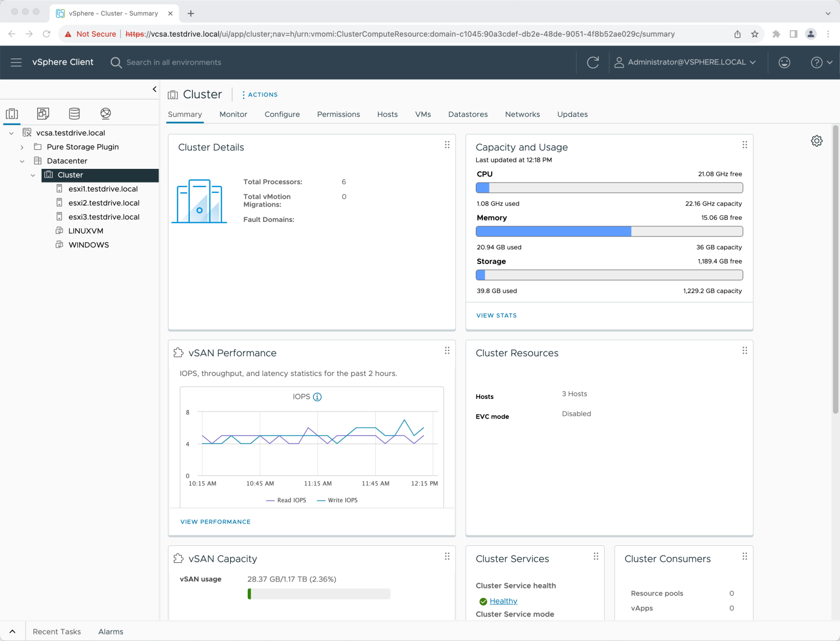Viewport: 840px width, 641px height.
Task: Expand the Pure Storage Plugin node
Action: (22, 147)
